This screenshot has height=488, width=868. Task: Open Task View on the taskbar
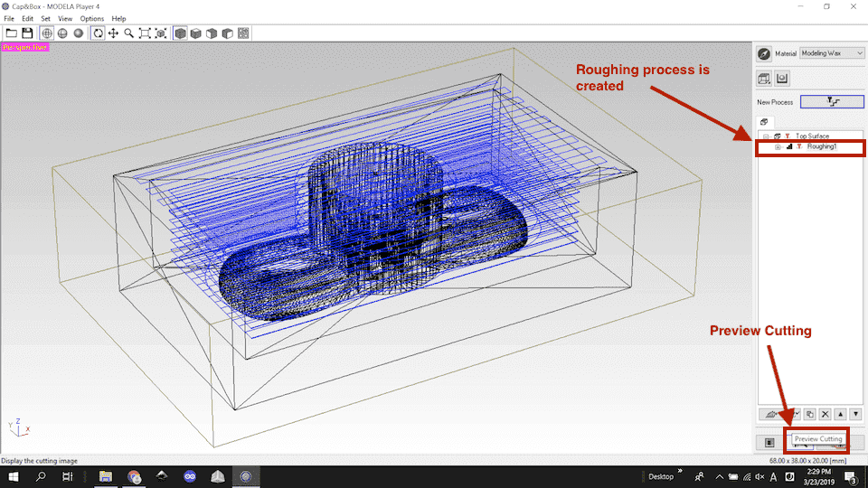click(67, 476)
